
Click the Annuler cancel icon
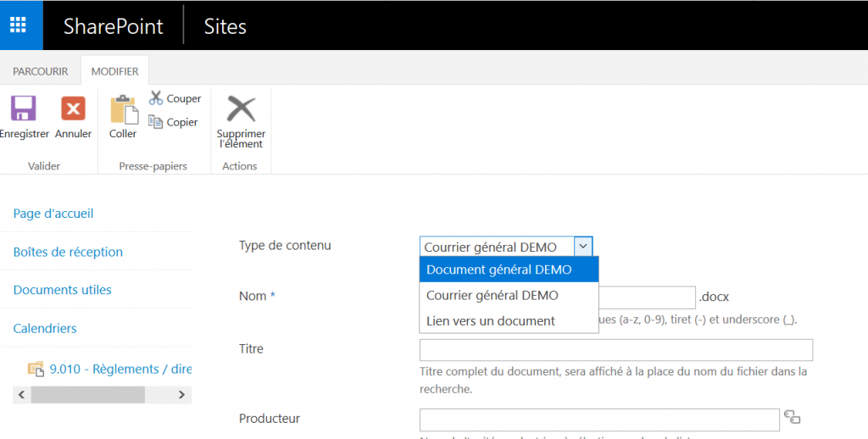click(73, 109)
